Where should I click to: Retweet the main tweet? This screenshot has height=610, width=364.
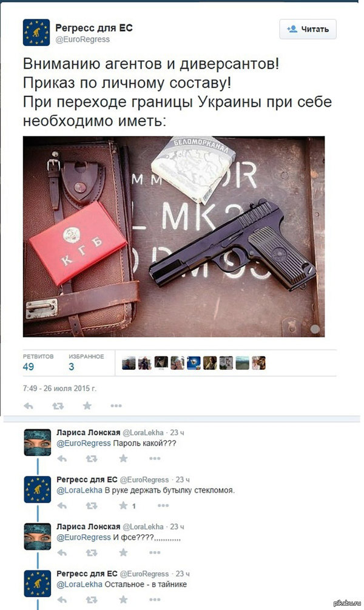pyautogui.click(x=58, y=406)
